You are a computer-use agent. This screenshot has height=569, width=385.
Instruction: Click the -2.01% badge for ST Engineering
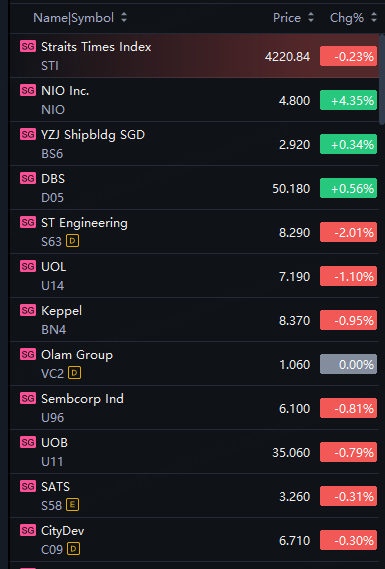pos(348,232)
